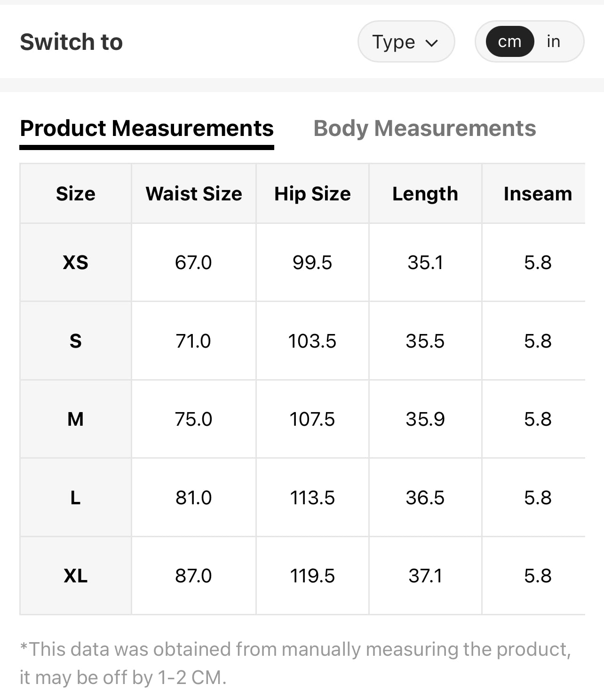Click the XS waist value 67.0
Image resolution: width=604 pixels, height=700 pixels.
pos(193,262)
